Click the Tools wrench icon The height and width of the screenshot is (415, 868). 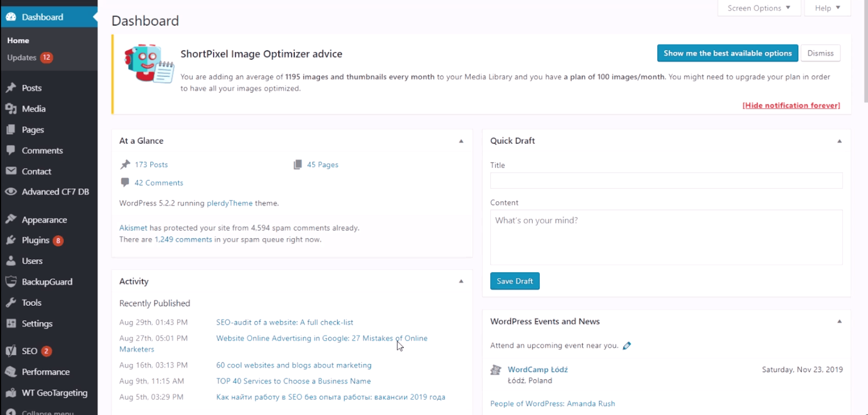click(11, 303)
